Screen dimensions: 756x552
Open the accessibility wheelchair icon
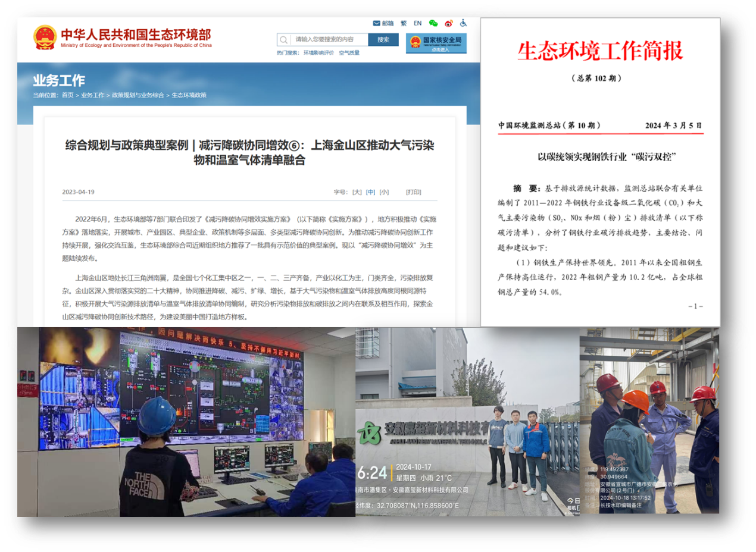[463, 23]
